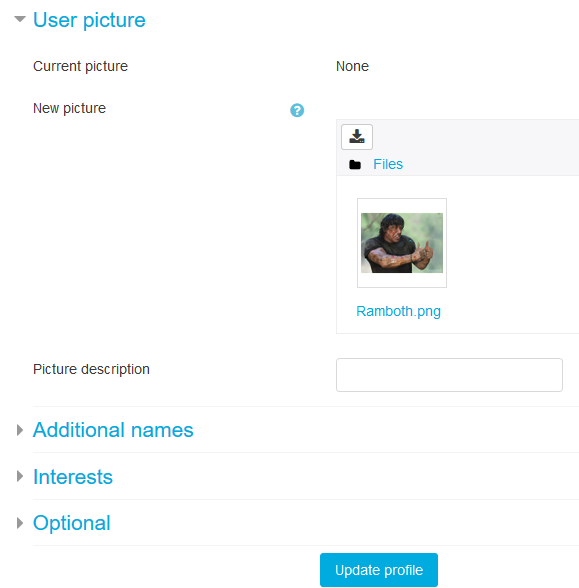
Task: Collapse the User picture section arrow
Action: 20,19
